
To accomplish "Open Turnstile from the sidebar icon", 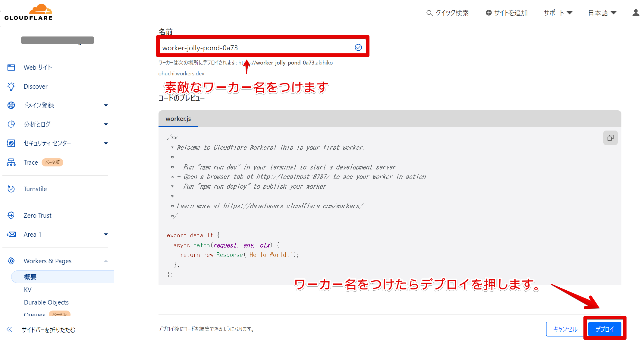I will click(x=11, y=189).
